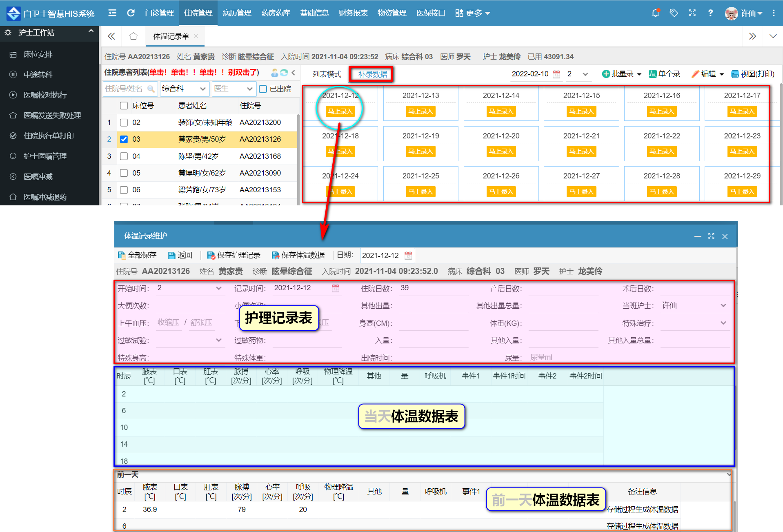Toggle the select-all checkbox in 床位号 header
This screenshot has height=532, width=783.
point(124,106)
